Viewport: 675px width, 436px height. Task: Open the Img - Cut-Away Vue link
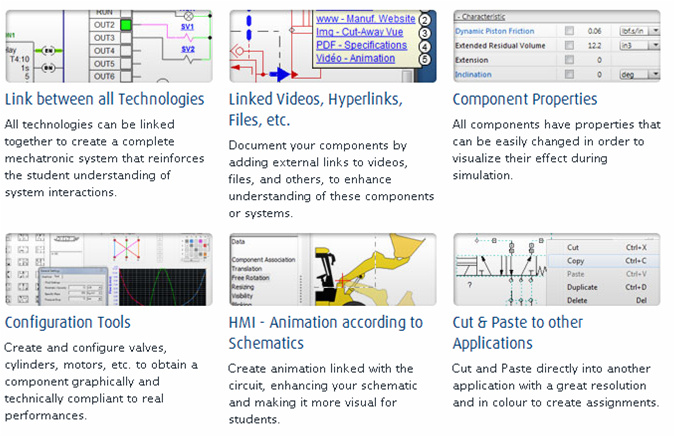pyautogui.click(x=359, y=32)
